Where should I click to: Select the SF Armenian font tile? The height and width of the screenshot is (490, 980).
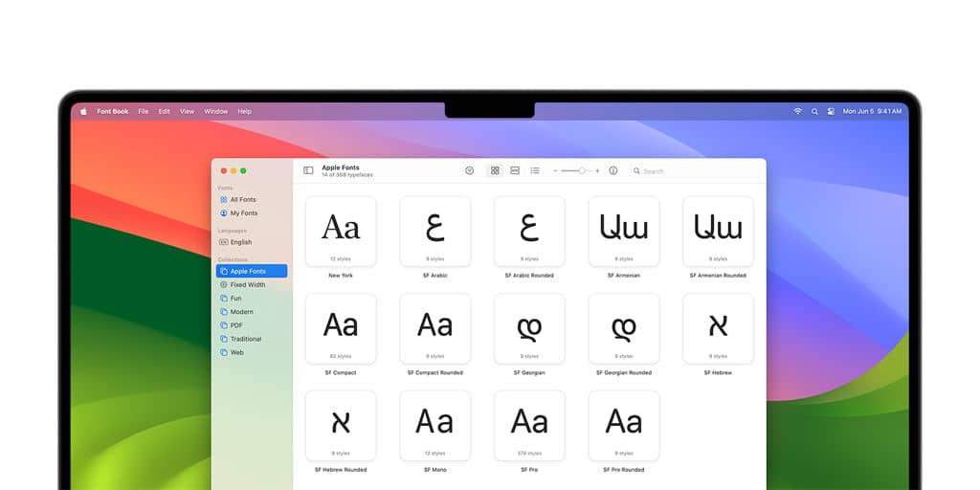point(624,232)
